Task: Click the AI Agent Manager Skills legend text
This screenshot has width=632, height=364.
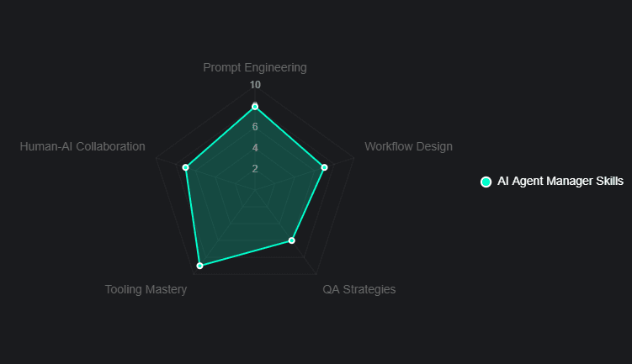Action: [560, 182]
